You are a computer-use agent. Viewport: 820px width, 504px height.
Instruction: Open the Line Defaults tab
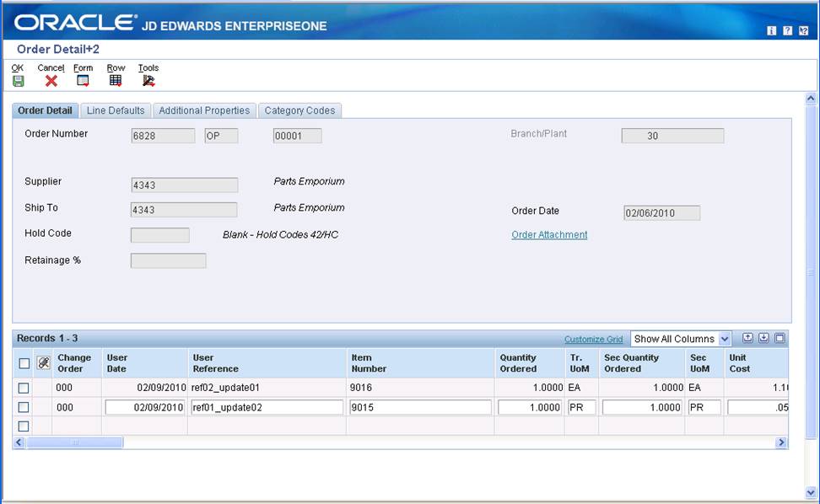116,110
